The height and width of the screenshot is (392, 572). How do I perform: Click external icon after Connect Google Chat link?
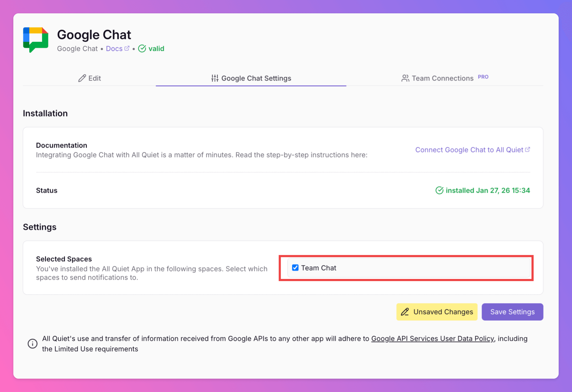(x=527, y=150)
